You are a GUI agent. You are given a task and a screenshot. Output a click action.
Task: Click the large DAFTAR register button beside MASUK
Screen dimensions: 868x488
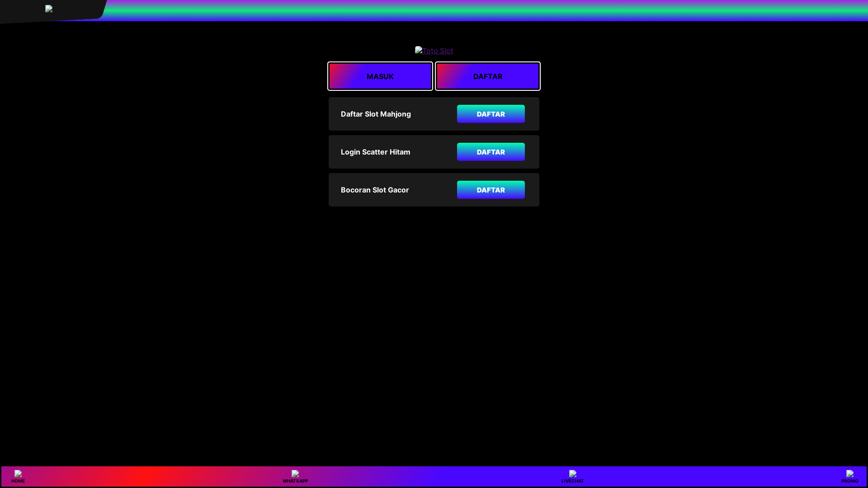click(x=488, y=76)
